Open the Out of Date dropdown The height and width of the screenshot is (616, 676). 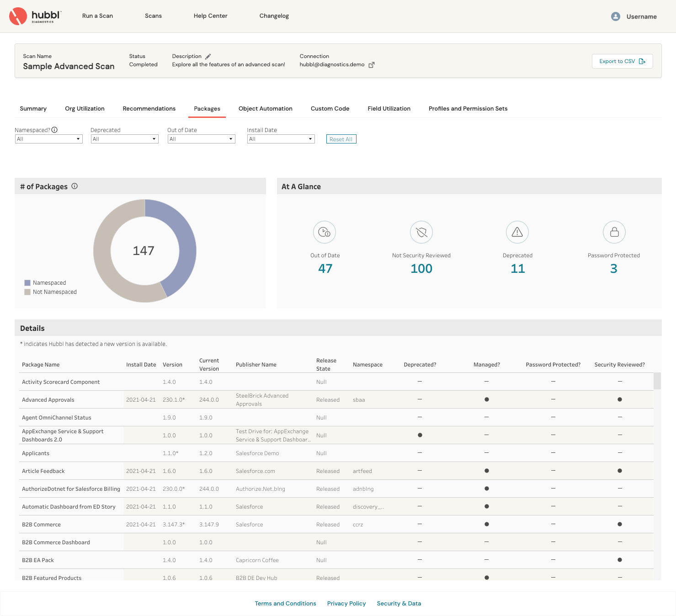tap(201, 139)
